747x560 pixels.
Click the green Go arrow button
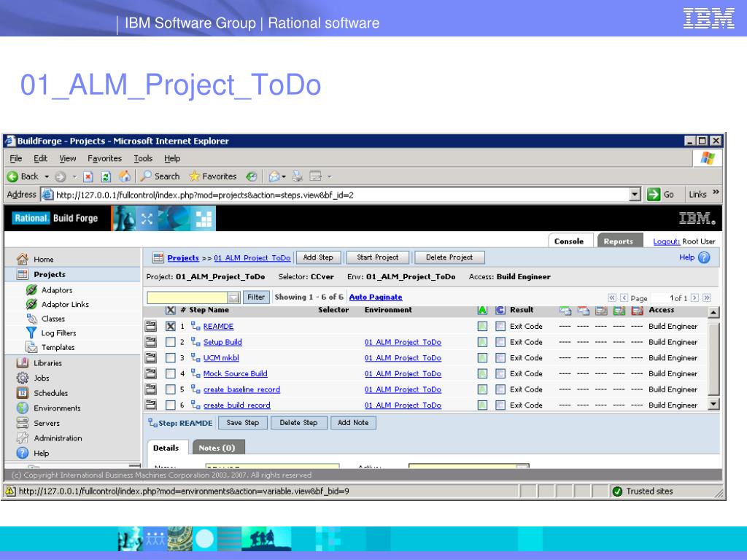(x=653, y=194)
